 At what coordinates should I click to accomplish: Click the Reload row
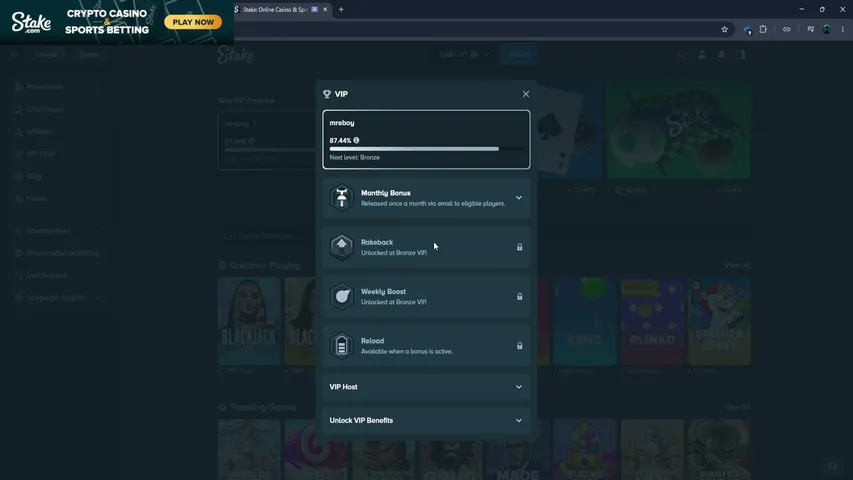pyautogui.click(x=426, y=346)
